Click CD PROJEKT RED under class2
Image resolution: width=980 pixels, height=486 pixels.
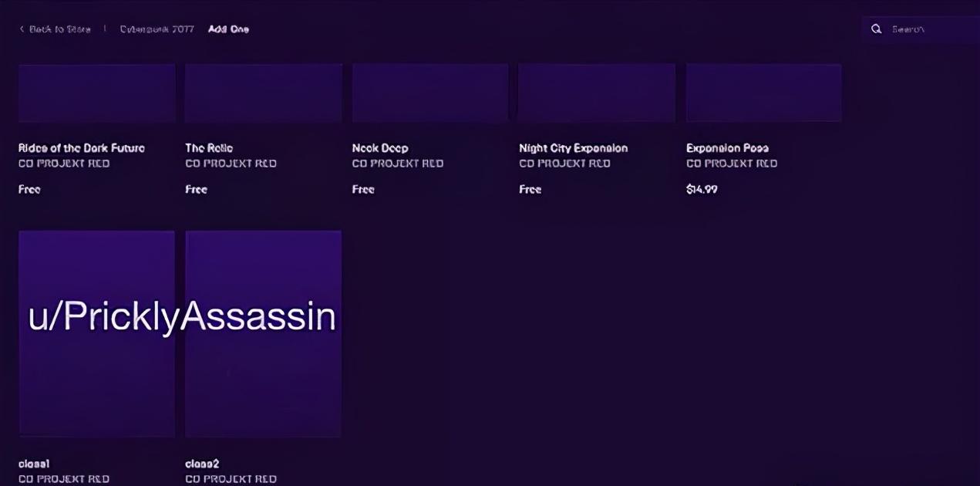(x=231, y=479)
